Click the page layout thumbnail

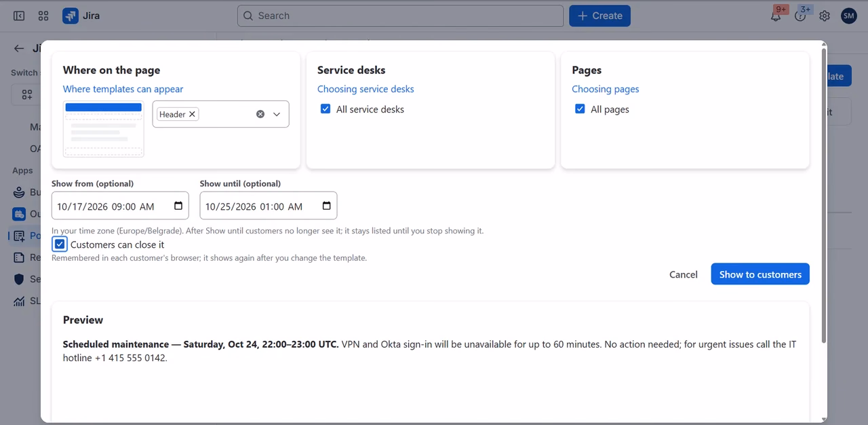click(104, 129)
